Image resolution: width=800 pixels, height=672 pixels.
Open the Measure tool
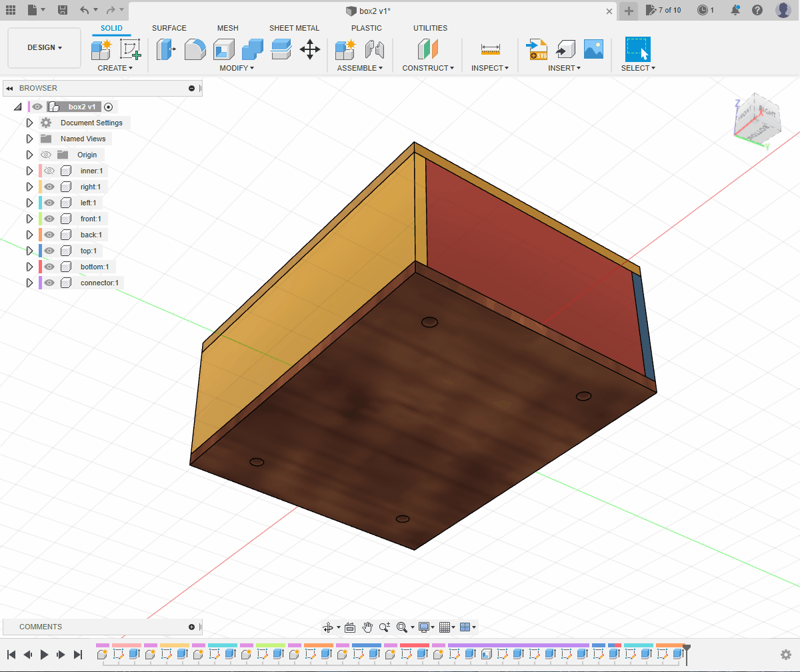pyautogui.click(x=490, y=49)
